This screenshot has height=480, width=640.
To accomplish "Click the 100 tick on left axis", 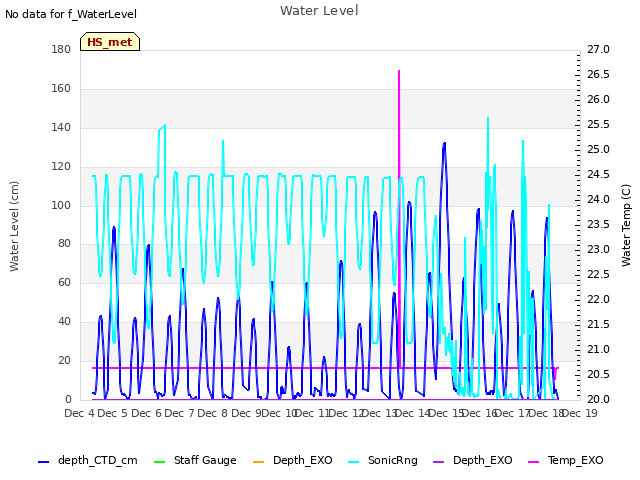I will (x=61, y=205).
